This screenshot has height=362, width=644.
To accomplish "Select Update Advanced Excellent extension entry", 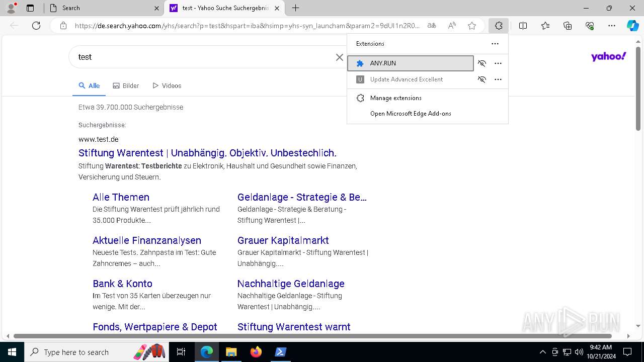I will coord(411,79).
